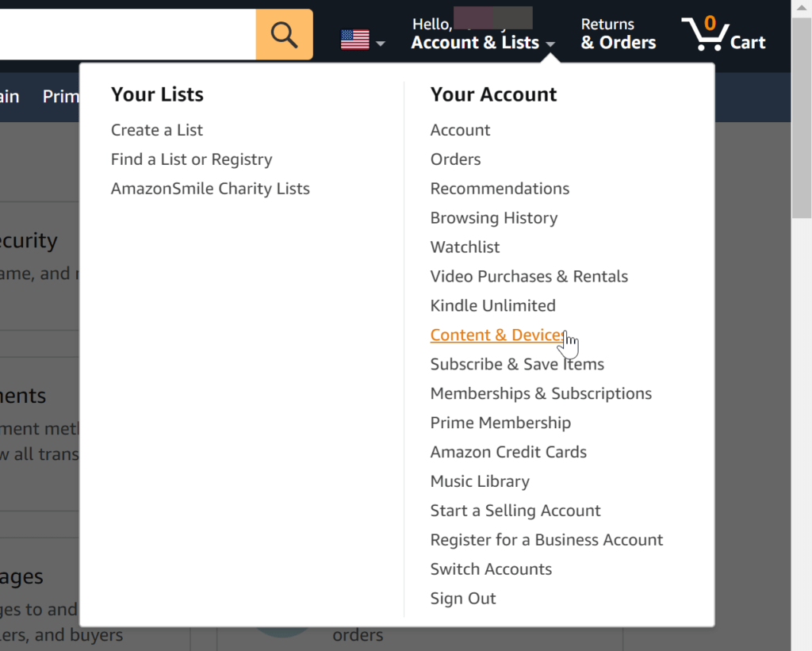Open Music Library
This screenshot has width=812, height=651.
coord(480,481)
